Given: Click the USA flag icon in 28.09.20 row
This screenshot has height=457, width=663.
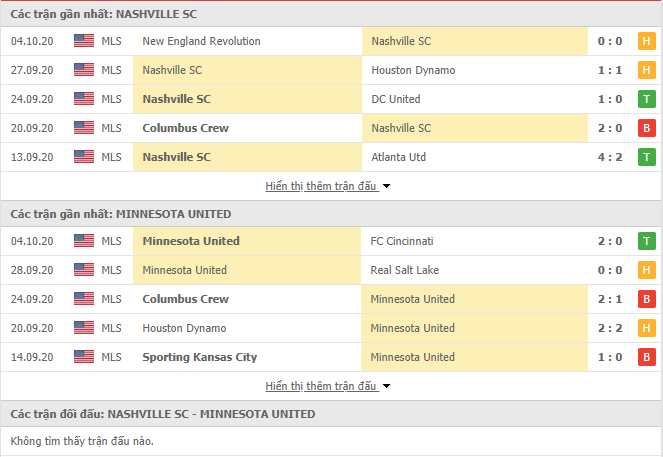Looking at the screenshot, I should (84, 270).
